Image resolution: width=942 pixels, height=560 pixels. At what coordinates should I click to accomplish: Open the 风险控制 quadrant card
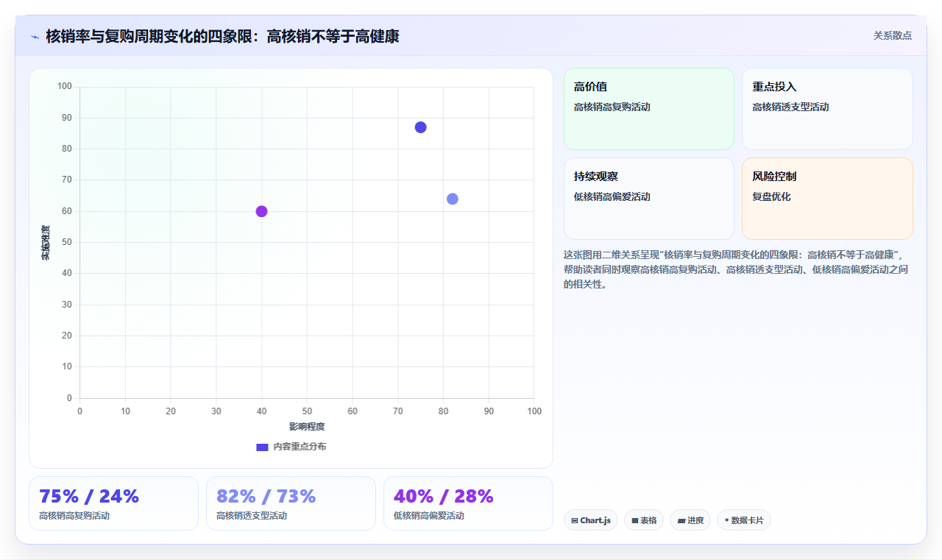point(827,199)
